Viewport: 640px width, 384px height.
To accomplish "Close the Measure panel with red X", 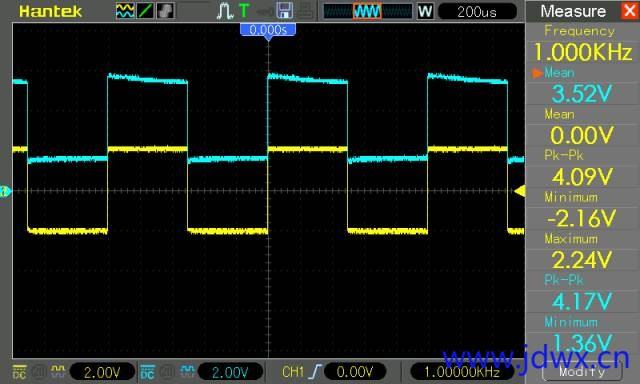I will point(630,11).
